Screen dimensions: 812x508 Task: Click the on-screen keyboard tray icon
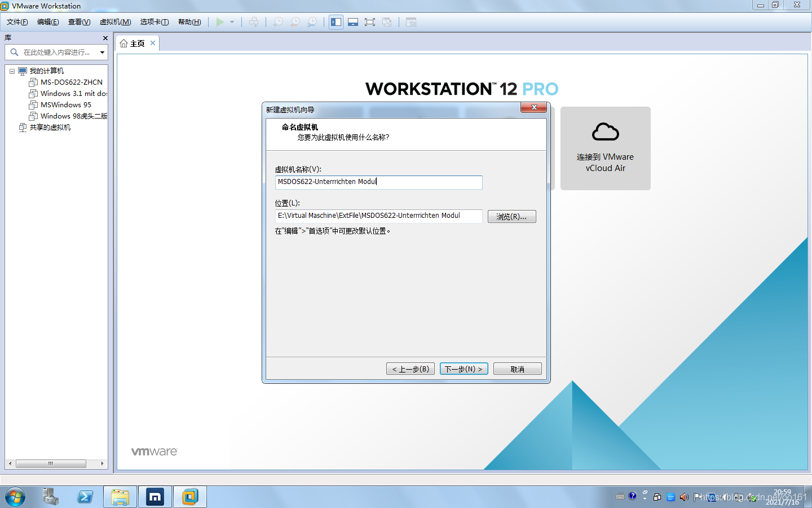(620, 497)
